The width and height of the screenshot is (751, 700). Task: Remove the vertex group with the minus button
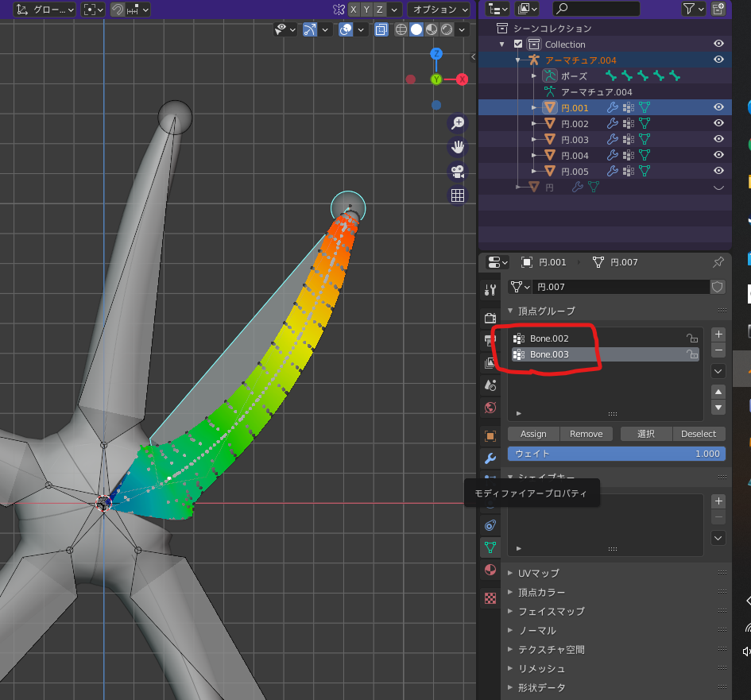(718, 350)
